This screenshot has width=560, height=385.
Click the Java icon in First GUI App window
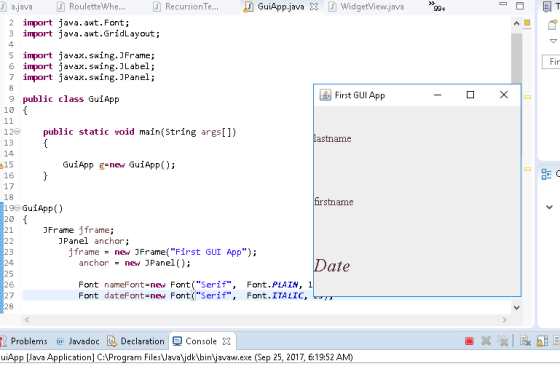pos(325,95)
